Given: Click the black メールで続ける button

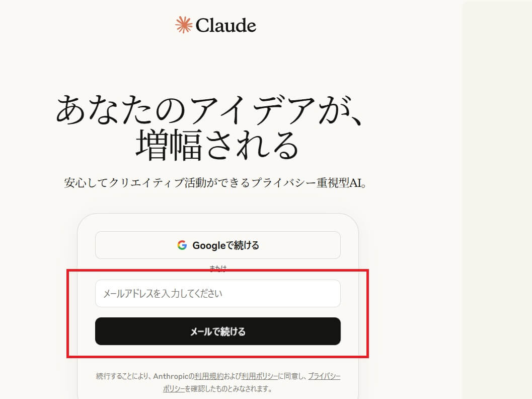Looking at the screenshot, I should [218, 331].
